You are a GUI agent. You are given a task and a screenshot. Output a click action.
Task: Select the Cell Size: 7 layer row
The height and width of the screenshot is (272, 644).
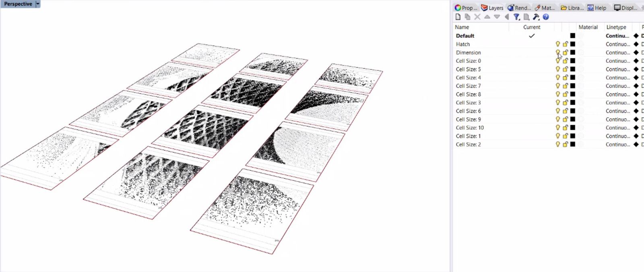(x=469, y=86)
